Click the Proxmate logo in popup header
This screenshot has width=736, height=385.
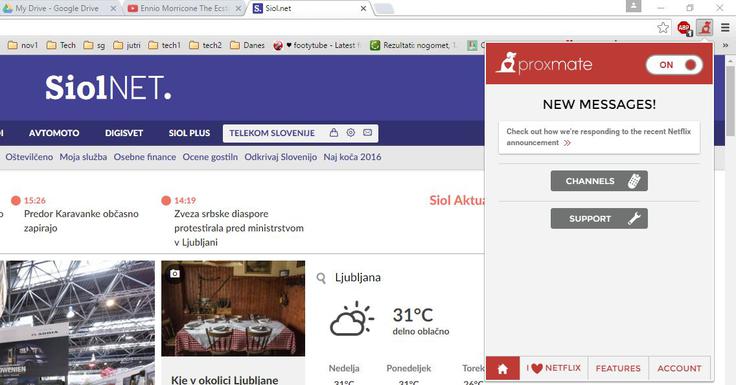pos(544,63)
